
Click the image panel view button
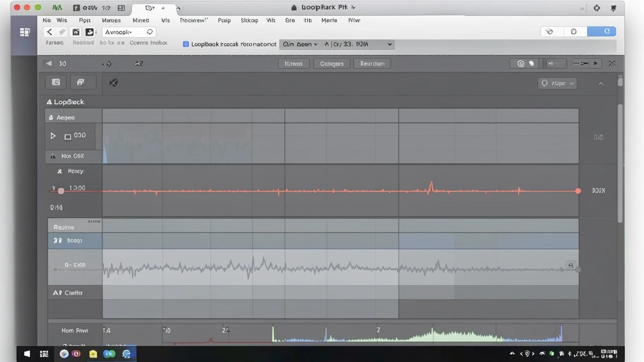[56, 82]
